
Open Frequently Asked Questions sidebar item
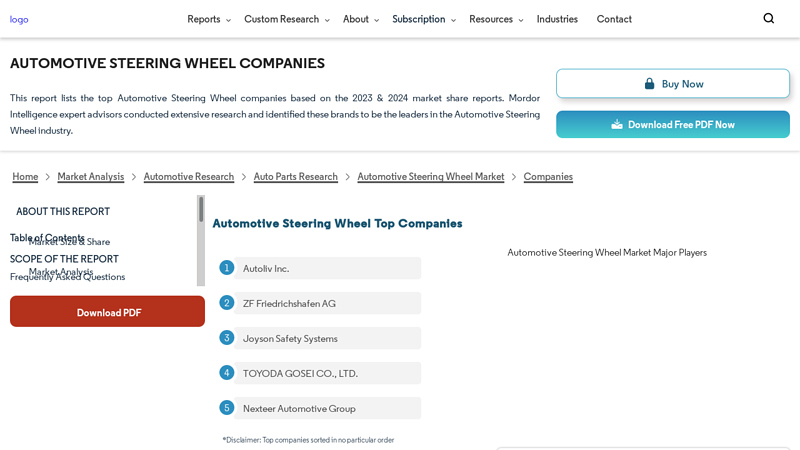pyautogui.click(x=67, y=277)
